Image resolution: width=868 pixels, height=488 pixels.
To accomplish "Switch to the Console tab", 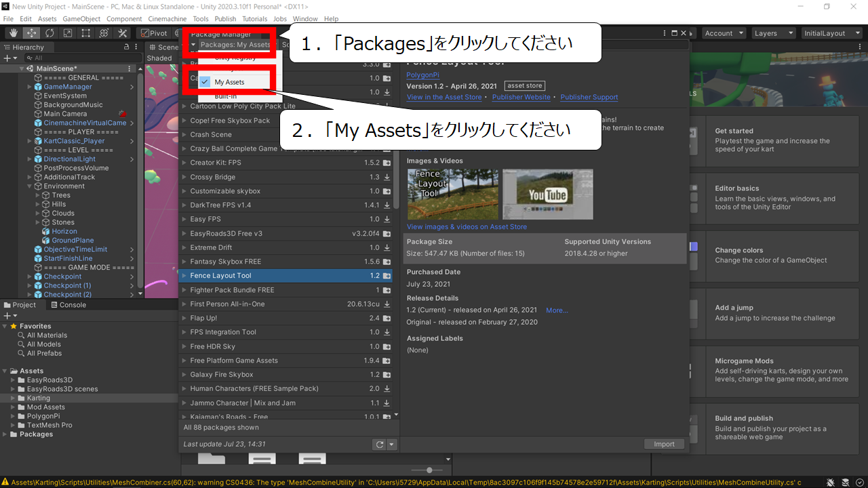I will pos(67,305).
